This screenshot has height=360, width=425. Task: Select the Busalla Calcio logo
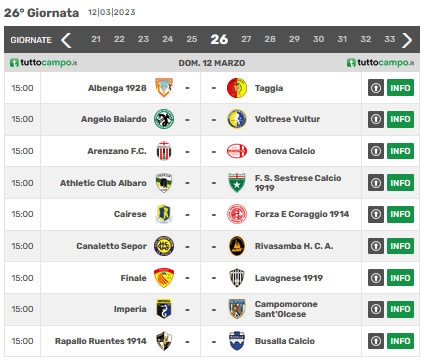[237, 341]
